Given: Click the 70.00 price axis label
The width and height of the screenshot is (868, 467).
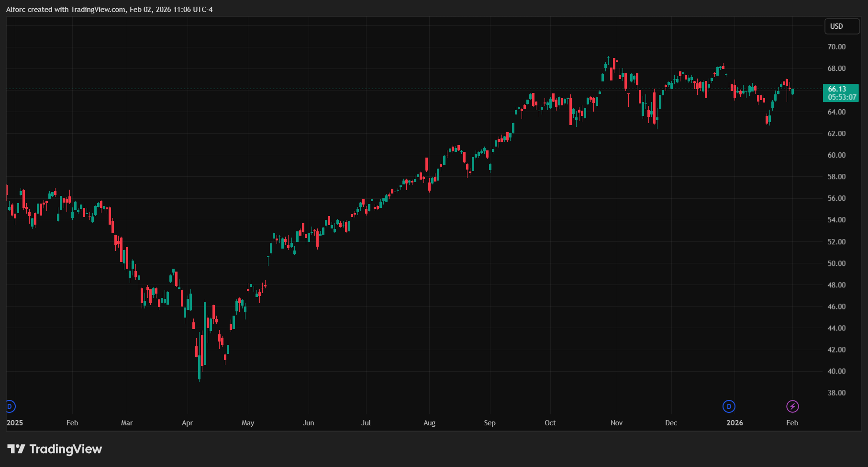Looking at the screenshot, I should pyautogui.click(x=836, y=47).
